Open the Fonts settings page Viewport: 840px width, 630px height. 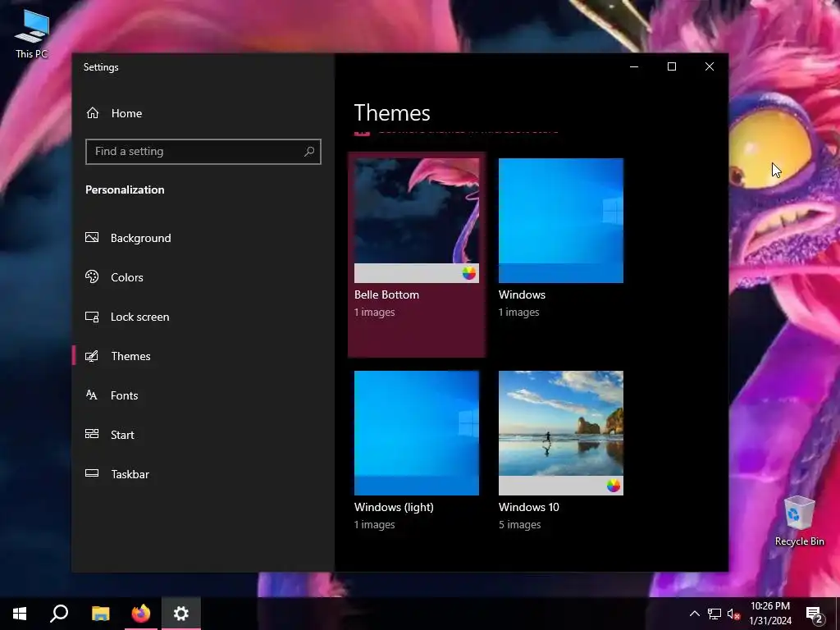[203, 395]
